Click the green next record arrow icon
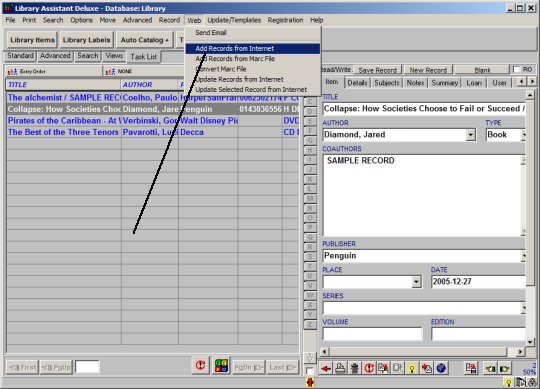This screenshot has height=389, width=540. (x=504, y=369)
